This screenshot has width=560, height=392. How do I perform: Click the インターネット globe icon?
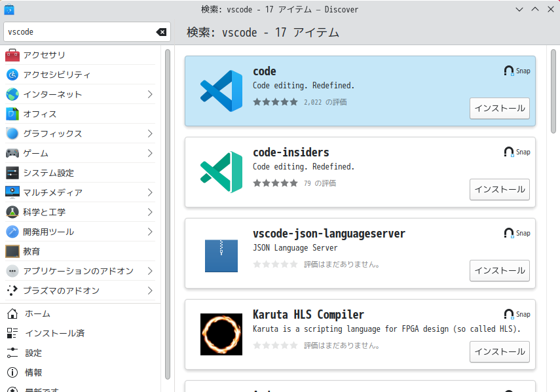coord(12,94)
